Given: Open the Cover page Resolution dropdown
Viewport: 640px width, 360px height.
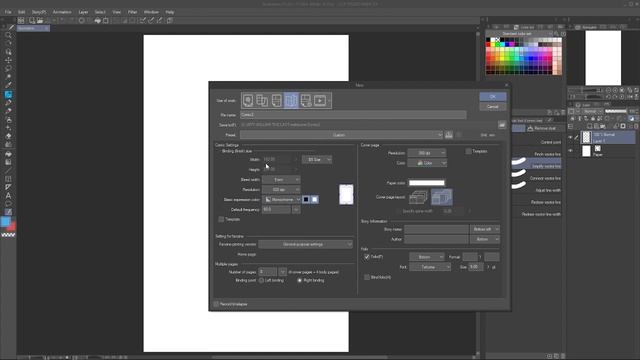Looking at the screenshot, I should pyautogui.click(x=427, y=153).
